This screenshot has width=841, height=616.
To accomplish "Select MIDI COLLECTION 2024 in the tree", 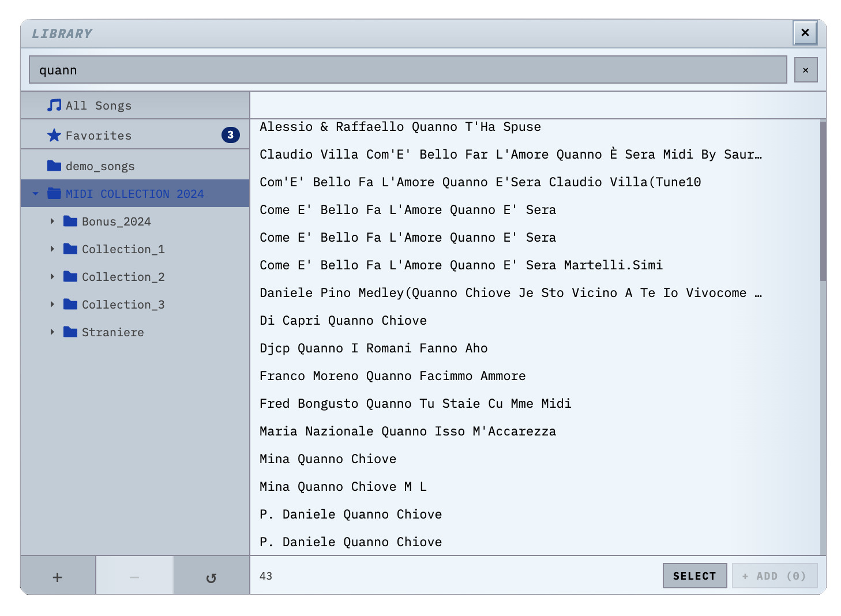I will coord(135,193).
